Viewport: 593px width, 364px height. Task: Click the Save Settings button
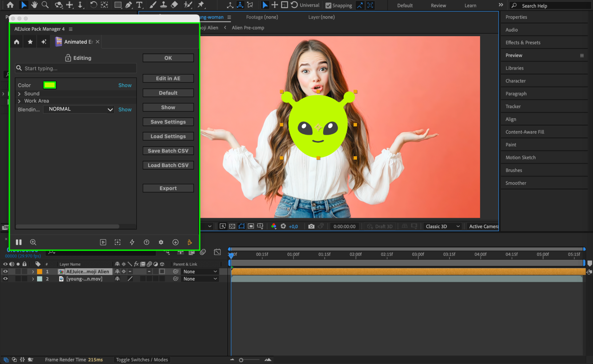click(168, 122)
